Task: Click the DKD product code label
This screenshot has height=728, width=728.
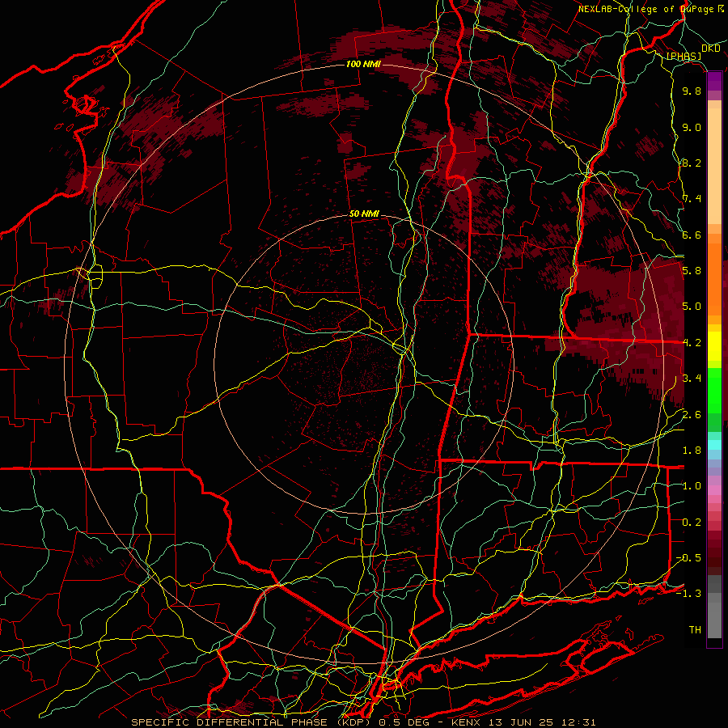Action: coord(711,49)
